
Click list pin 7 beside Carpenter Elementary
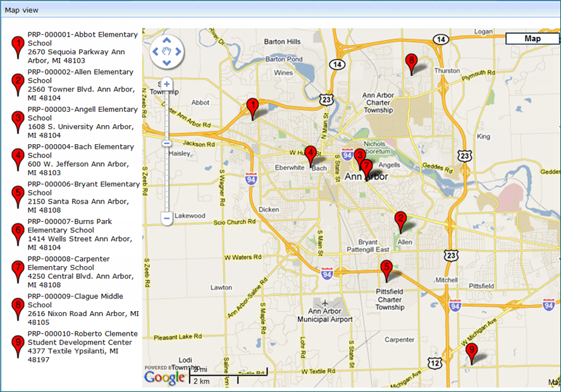pyautogui.click(x=18, y=271)
